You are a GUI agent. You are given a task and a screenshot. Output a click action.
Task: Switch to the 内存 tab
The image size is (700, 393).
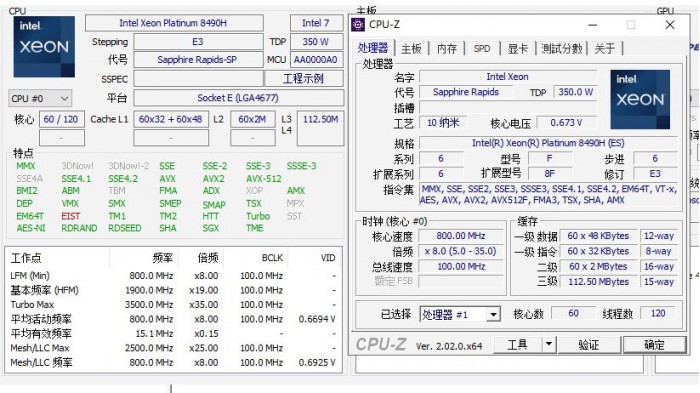(447, 48)
